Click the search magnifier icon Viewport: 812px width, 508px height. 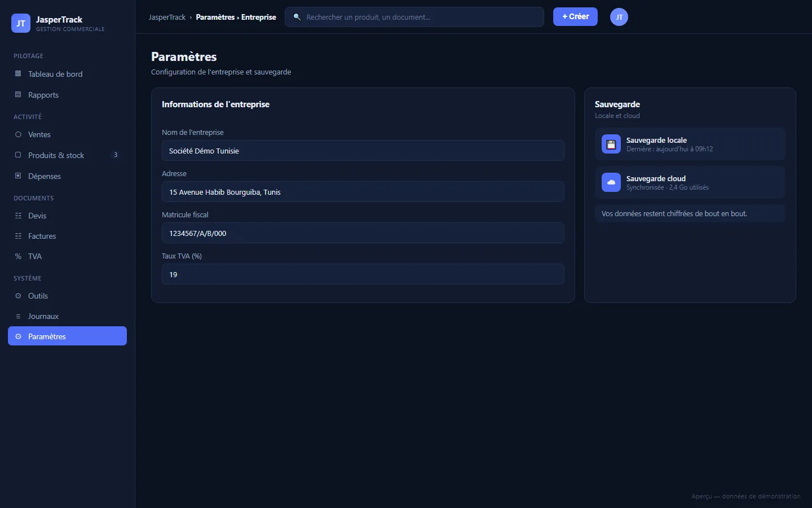tap(297, 17)
